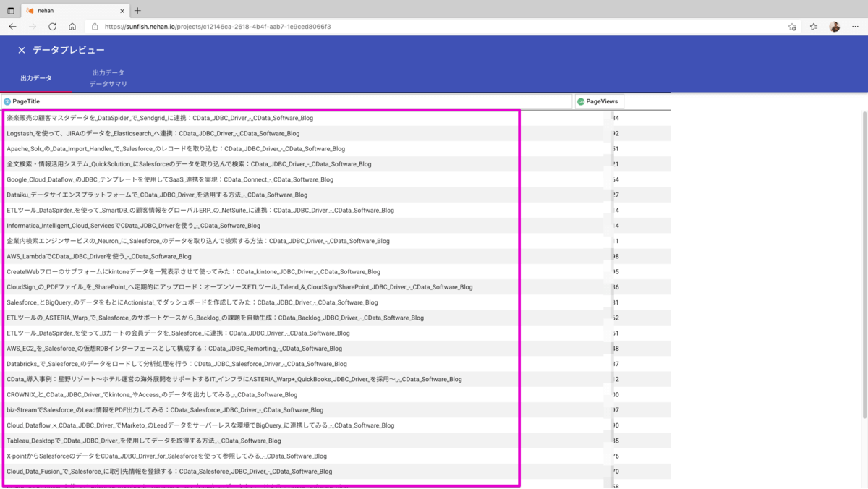
Task: Go to the browser home page
Action: [x=72, y=27]
